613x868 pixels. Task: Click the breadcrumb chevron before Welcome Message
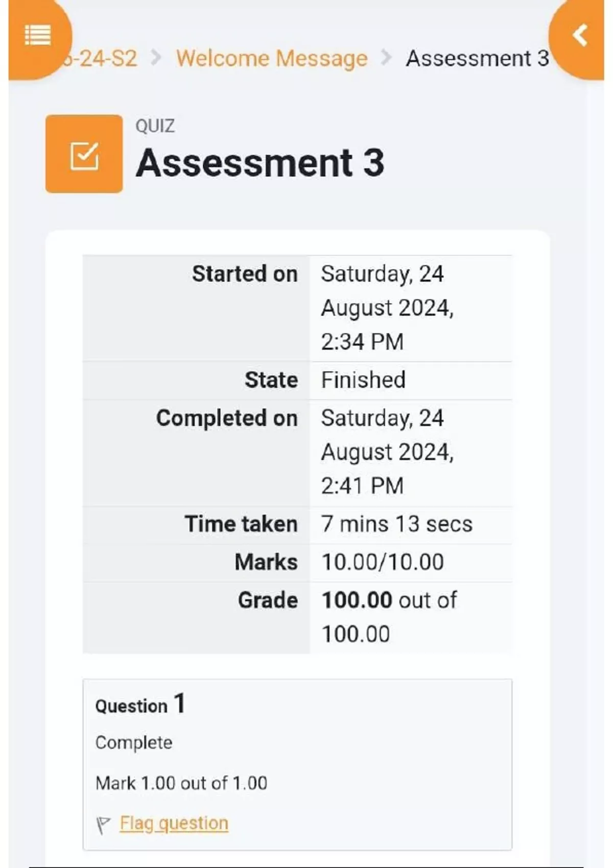tap(156, 58)
